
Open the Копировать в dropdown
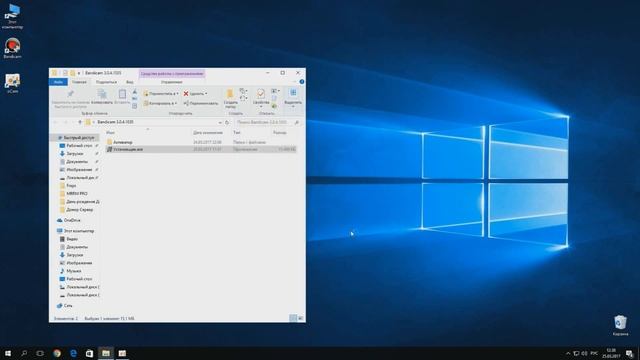click(x=160, y=103)
